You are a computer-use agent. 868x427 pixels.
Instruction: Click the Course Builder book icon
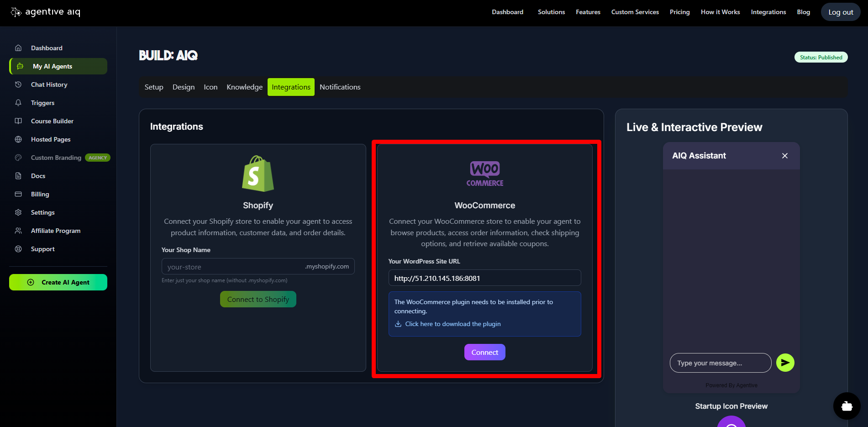click(18, 121)
